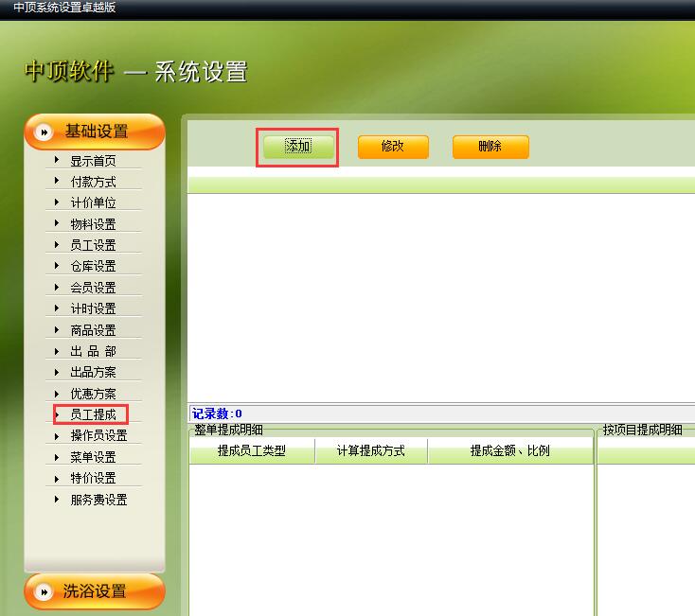Viewport: 695px width, 616px height.
Task: Click the 提成金额、比例 column header
Action: [510, 450]
